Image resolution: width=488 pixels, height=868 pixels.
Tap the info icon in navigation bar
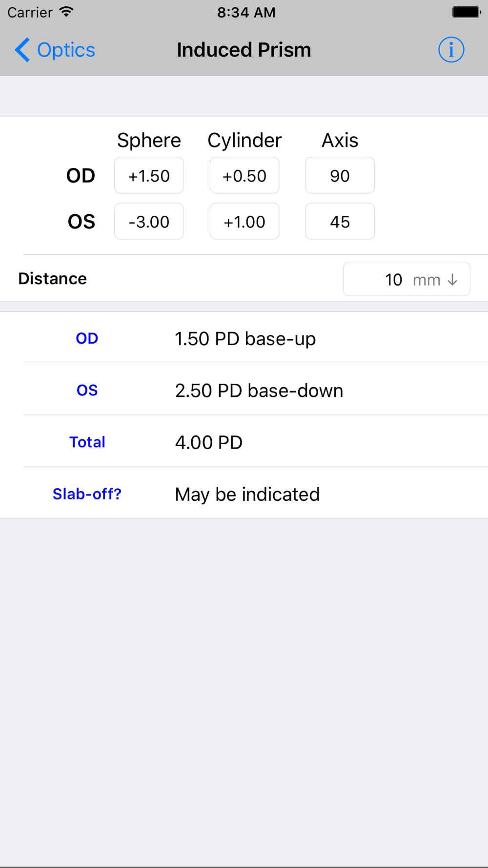tap(451, 50)
